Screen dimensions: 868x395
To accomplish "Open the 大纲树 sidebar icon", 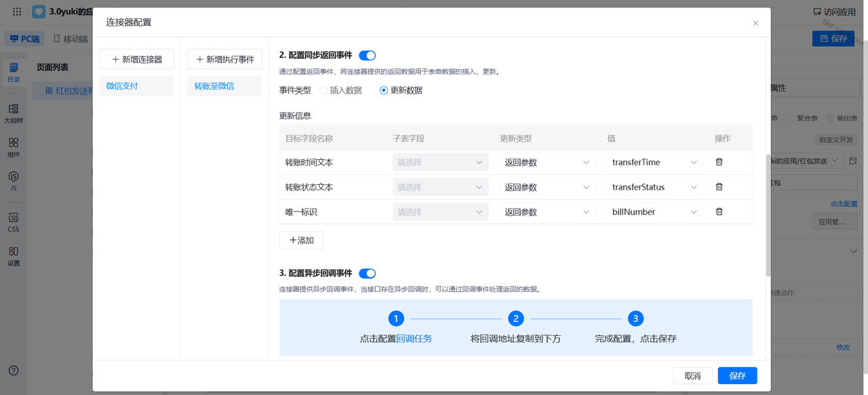I will (x=14, y=113).
